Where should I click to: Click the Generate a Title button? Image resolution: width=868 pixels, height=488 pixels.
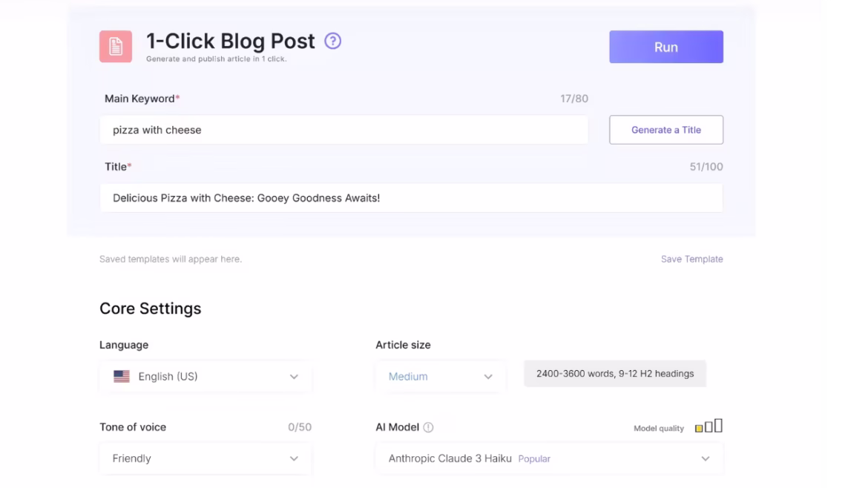pyautogui.click(x=665, y=130)
